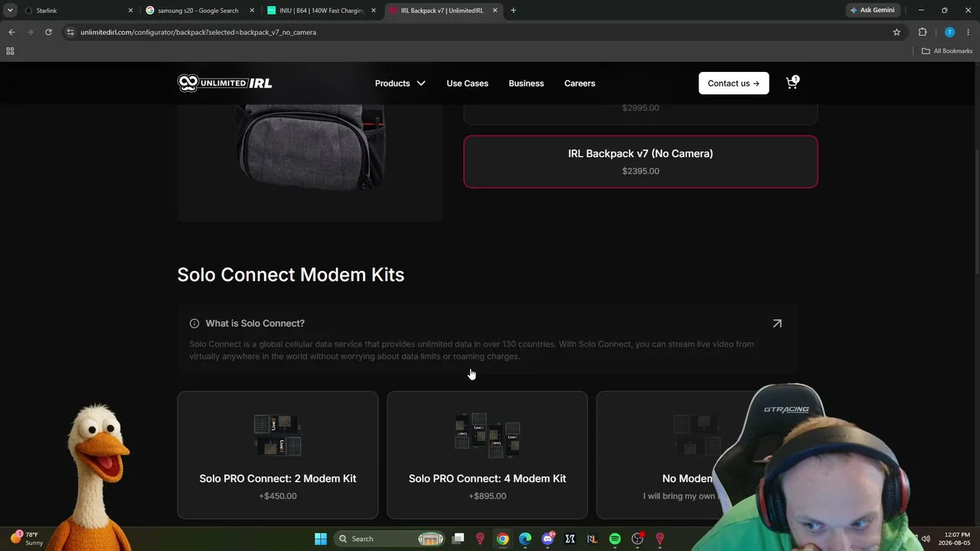Expand the Products menu
This screenshot has width=980, height=551.
pyautogui.click(x=400, y=83)
